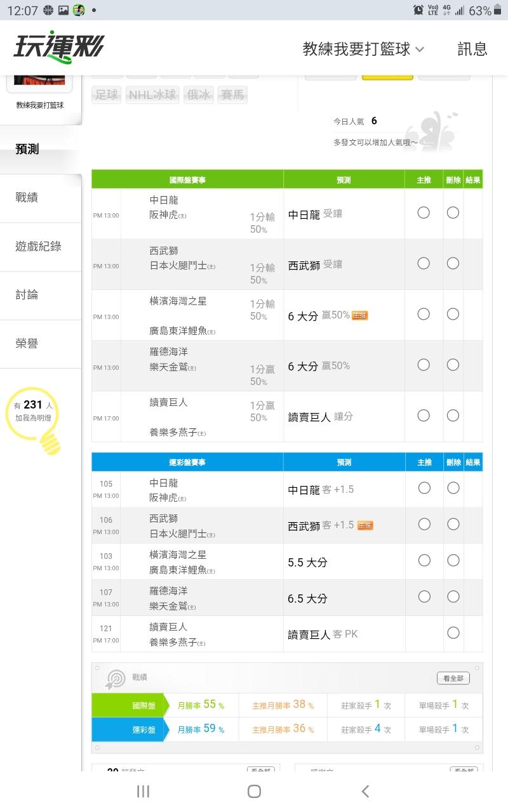
Task: Click the orange 主推 badge beside 西武獅
Action: (x=365, y=525)
